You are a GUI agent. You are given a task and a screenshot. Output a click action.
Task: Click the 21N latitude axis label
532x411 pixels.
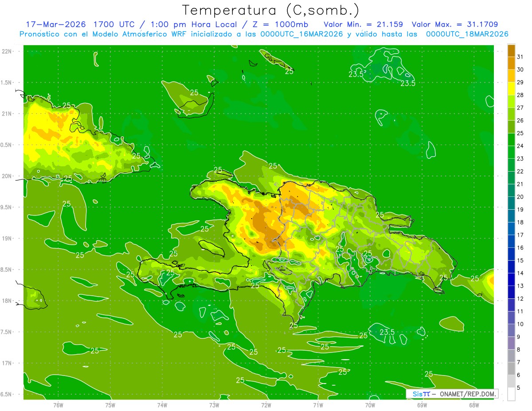pos(7,114)
